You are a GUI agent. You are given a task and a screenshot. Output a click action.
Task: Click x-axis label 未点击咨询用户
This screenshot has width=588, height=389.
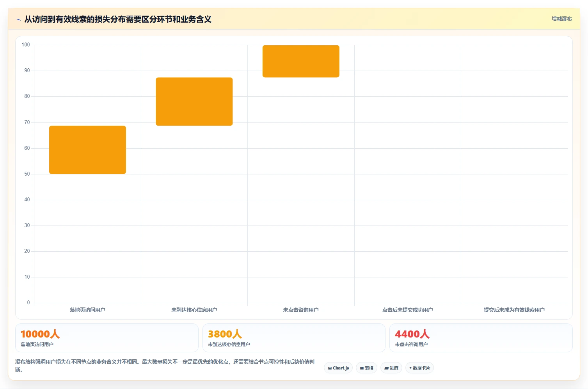[x=301, y=310]
